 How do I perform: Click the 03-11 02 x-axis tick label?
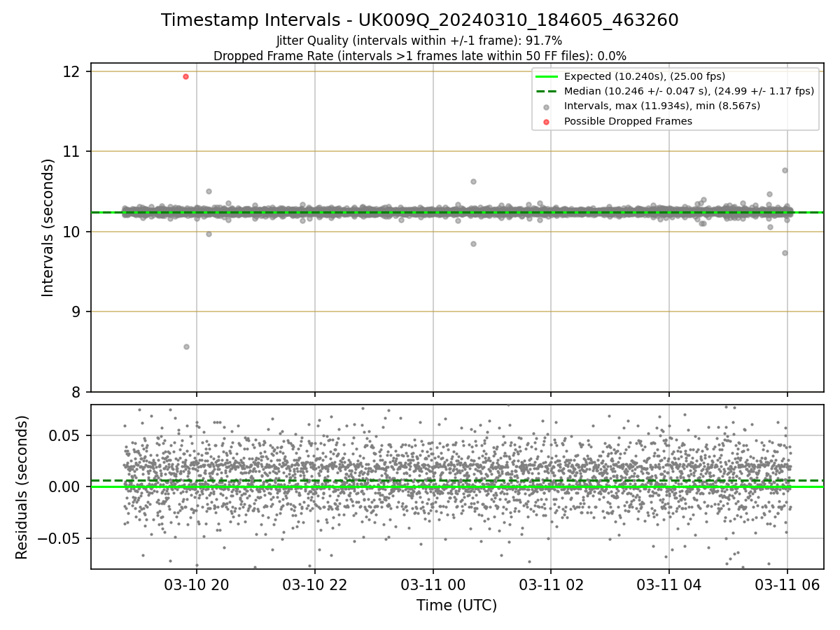(551, 584)
